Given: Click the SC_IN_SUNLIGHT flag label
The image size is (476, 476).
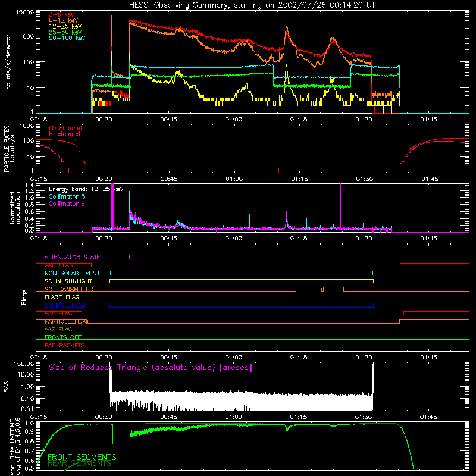Looking at the screenshot, I should point(68,281).
